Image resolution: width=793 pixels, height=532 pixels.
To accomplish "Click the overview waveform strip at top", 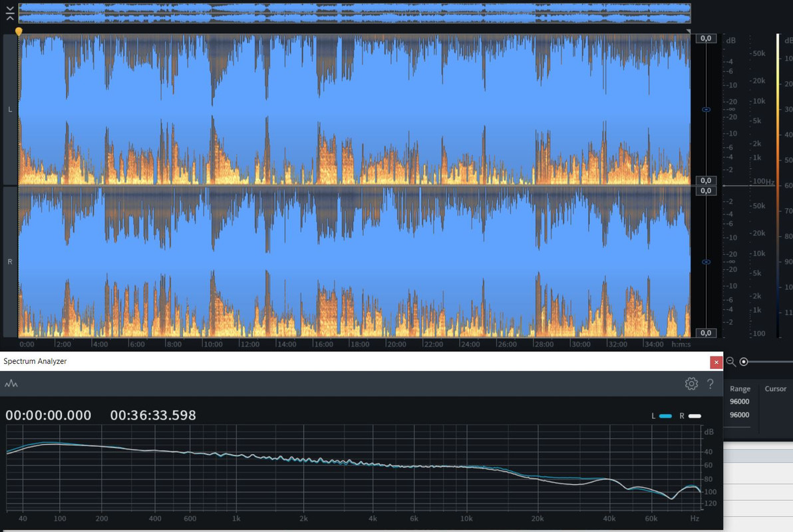I will [355, 13].
